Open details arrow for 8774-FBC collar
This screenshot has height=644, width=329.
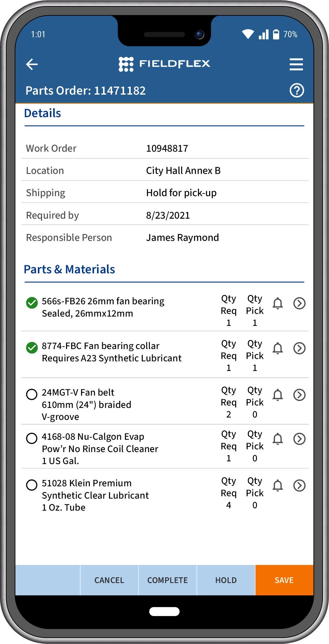click(299, 348)
